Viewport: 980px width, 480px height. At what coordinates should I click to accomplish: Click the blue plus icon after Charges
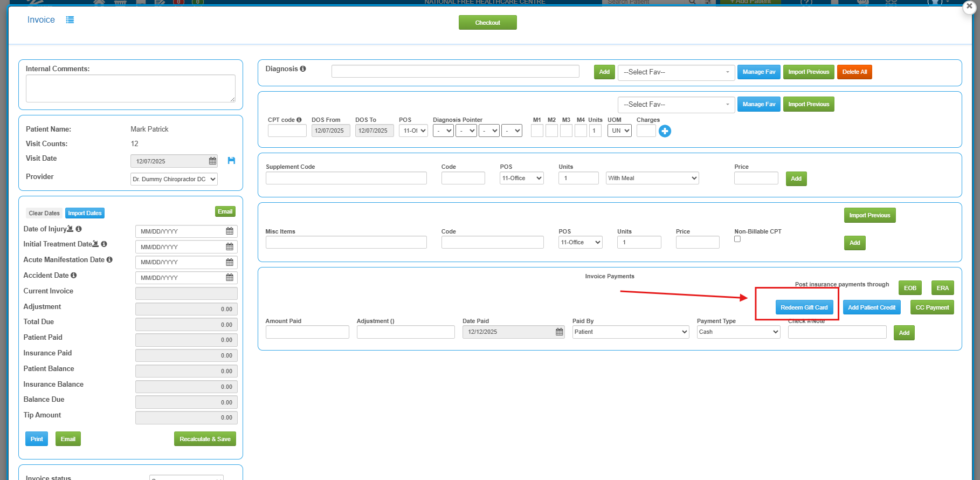(x=665, y=131)
